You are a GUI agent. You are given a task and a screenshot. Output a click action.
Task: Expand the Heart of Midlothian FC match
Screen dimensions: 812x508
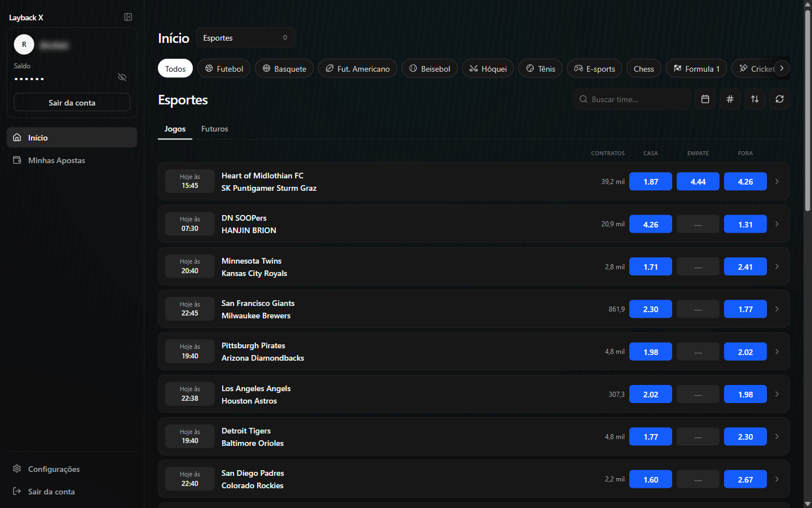(776, 181)
